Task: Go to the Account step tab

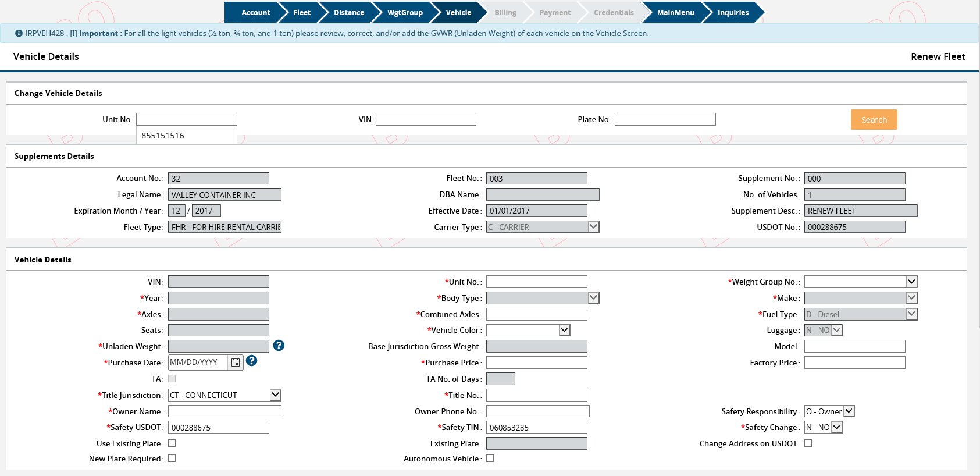Action: click(255, 12)
